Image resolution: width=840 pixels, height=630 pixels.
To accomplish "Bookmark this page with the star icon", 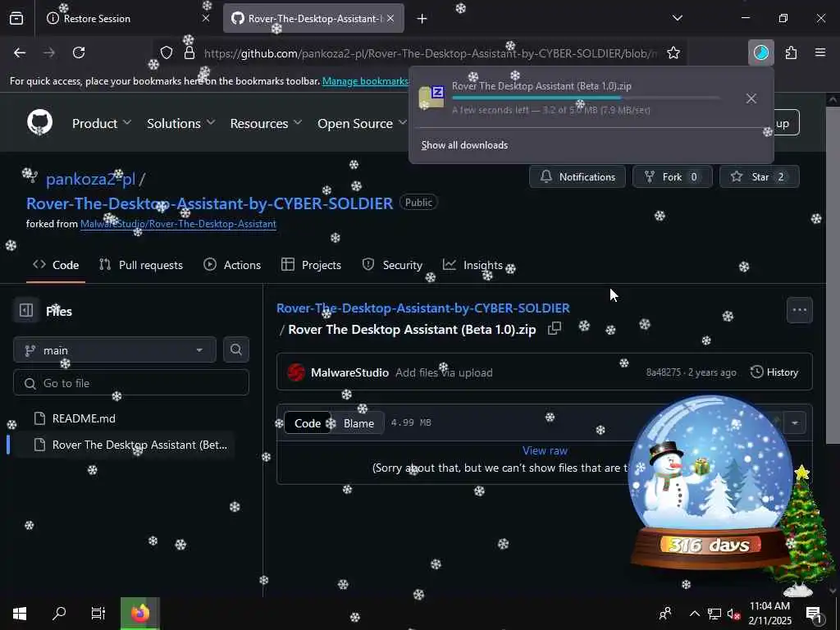I will pos(673,52).
